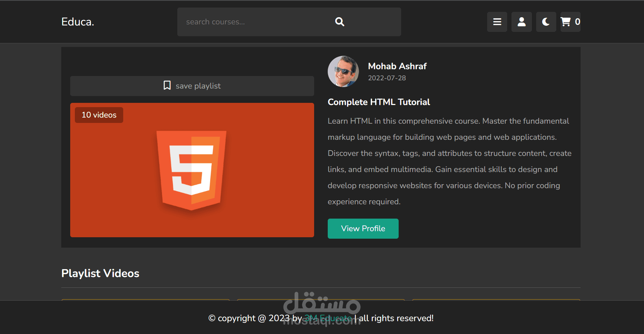Open the shopping cart icon
This screenshot has height=334, width=644.
click(566, 22)
